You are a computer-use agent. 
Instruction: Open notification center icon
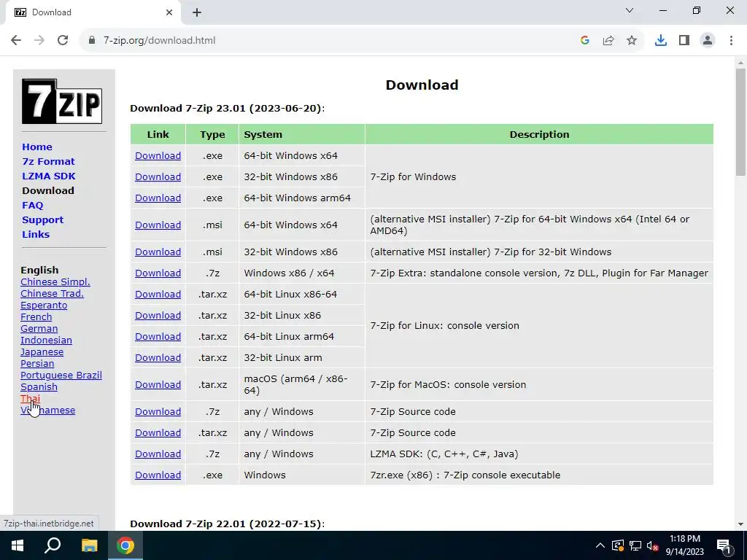point(724,545)
